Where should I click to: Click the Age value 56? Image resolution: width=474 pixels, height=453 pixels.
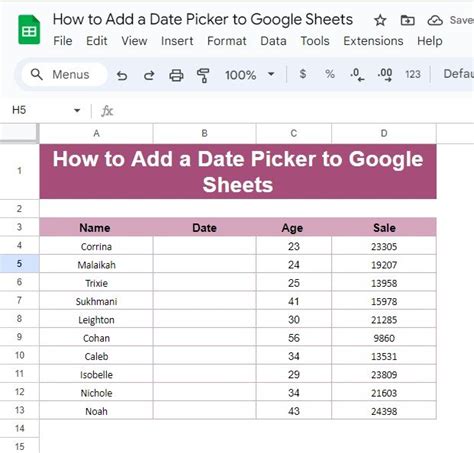(x=294, y=338)
